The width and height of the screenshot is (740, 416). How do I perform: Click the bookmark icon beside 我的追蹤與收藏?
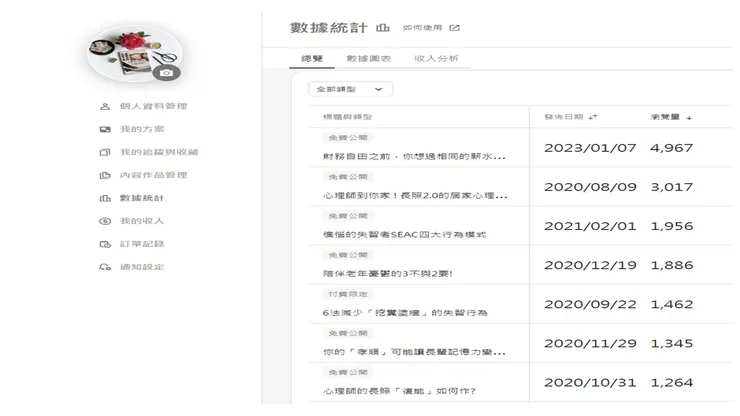click(x=105, y=153)
